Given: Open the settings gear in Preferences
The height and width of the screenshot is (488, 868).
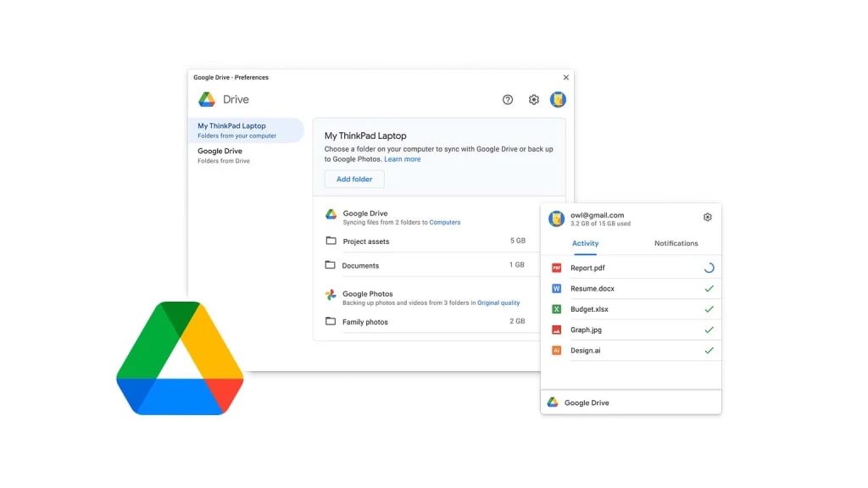Looking at the screenshot, I should [533, 99].
